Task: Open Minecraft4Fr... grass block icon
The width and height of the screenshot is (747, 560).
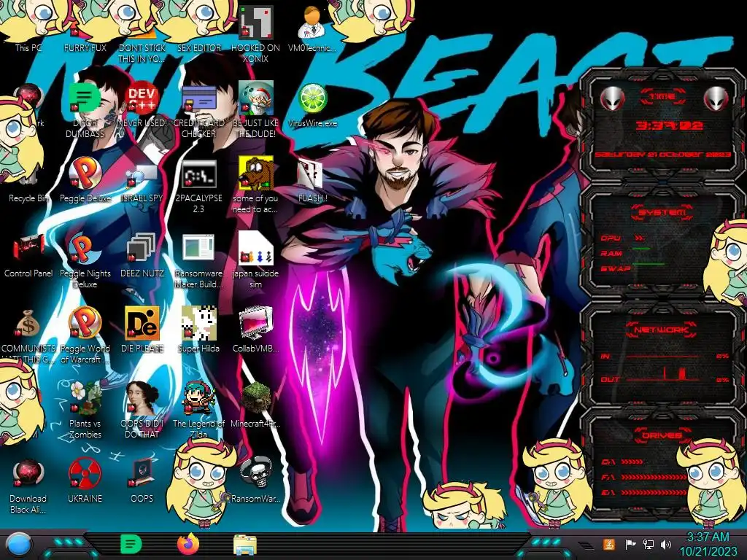Action: pos(255,405)
